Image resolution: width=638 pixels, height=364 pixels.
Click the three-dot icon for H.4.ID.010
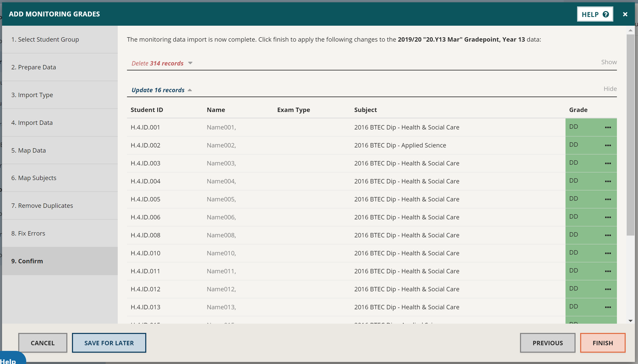(608, 253)
